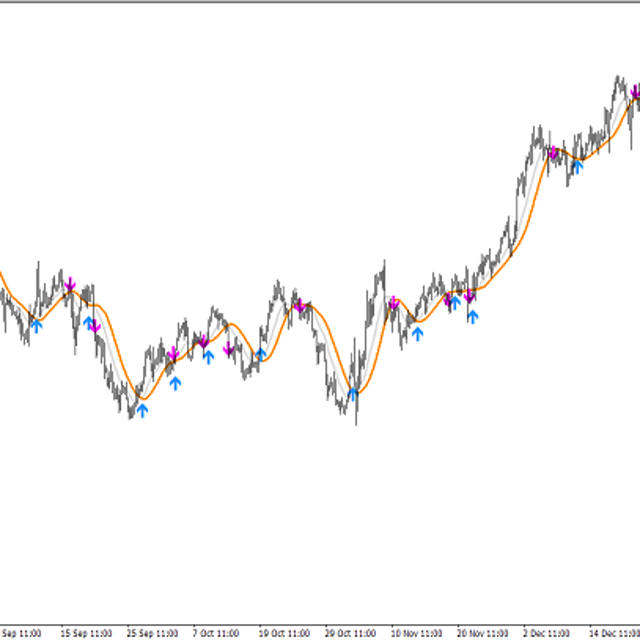Click the lowest blue up arrow on the chart
Image resolution: width=640 pixels, height=640 pixels.
click(x=142, y=410)
